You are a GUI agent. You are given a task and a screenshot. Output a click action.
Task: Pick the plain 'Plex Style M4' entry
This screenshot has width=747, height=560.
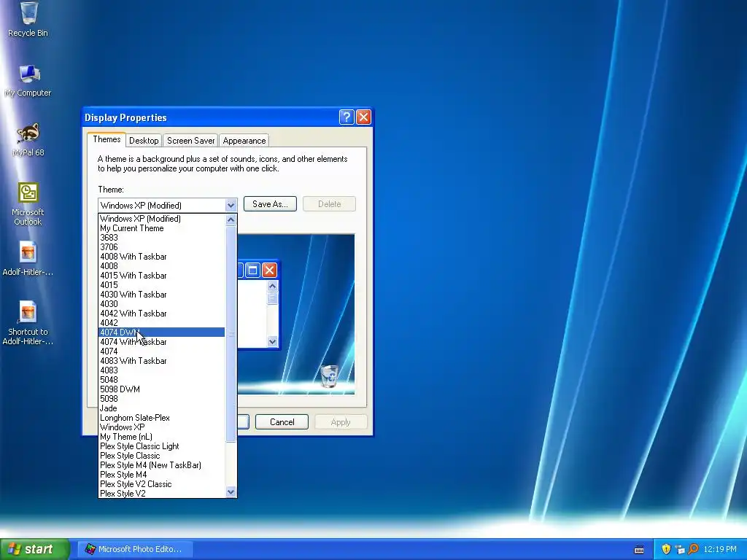[161, 475]
